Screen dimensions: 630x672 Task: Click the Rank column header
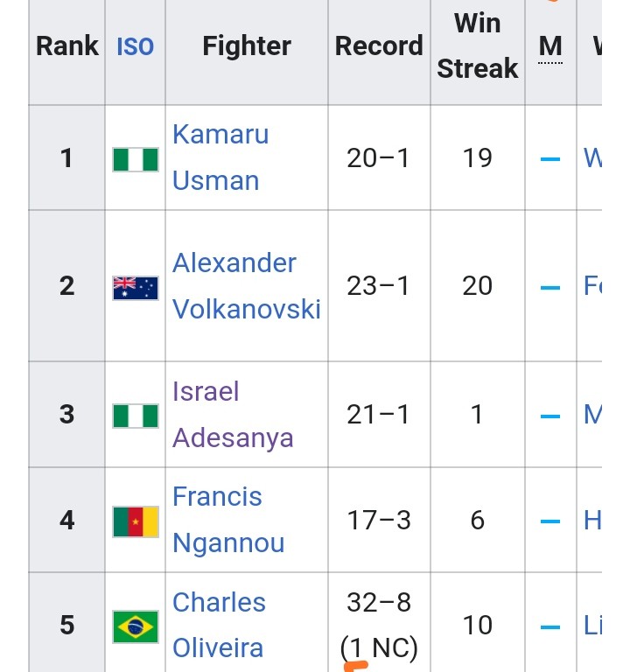coord(67,45)
